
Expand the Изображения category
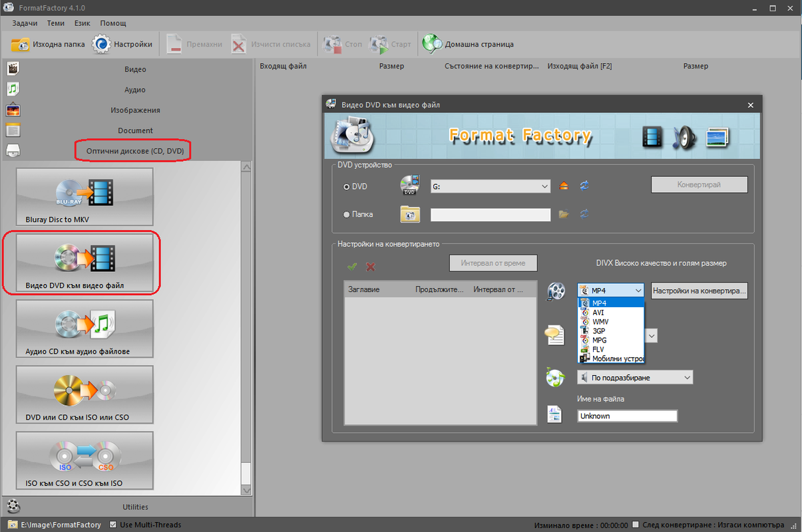pyautogui.click(x=135, y=110)
